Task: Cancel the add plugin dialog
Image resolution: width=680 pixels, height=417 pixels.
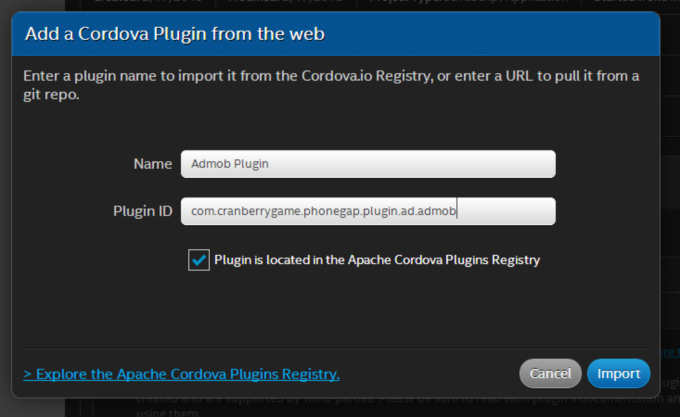Action: [550, 373]
